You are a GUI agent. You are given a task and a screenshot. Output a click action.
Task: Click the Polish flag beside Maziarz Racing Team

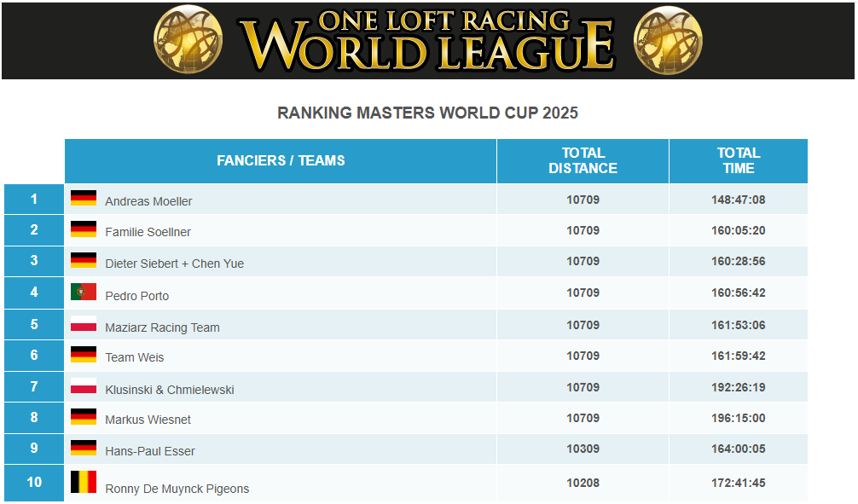point(84,324)
